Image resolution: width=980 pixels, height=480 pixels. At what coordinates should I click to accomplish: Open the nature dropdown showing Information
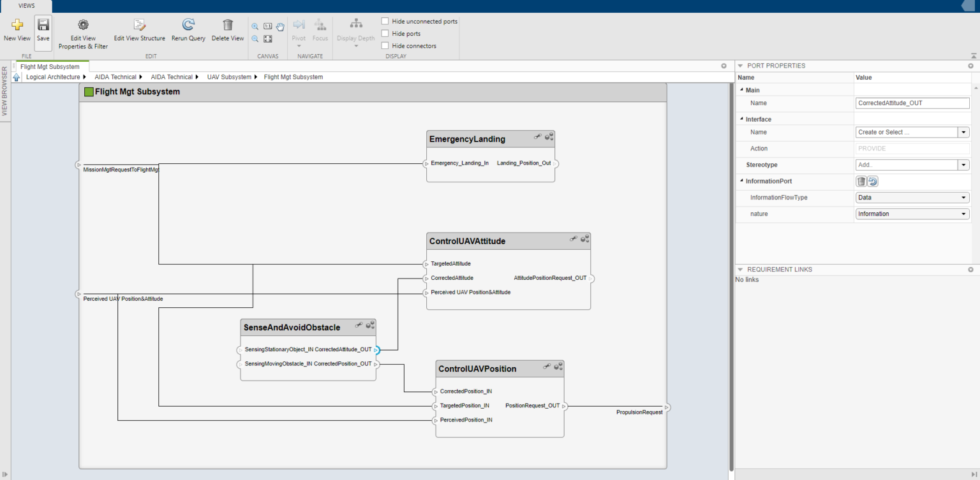click(x=963, y=214)
